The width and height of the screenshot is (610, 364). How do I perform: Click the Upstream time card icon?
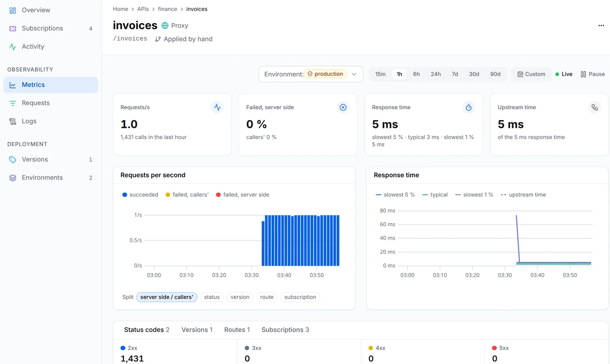click(x=595, y=107)
